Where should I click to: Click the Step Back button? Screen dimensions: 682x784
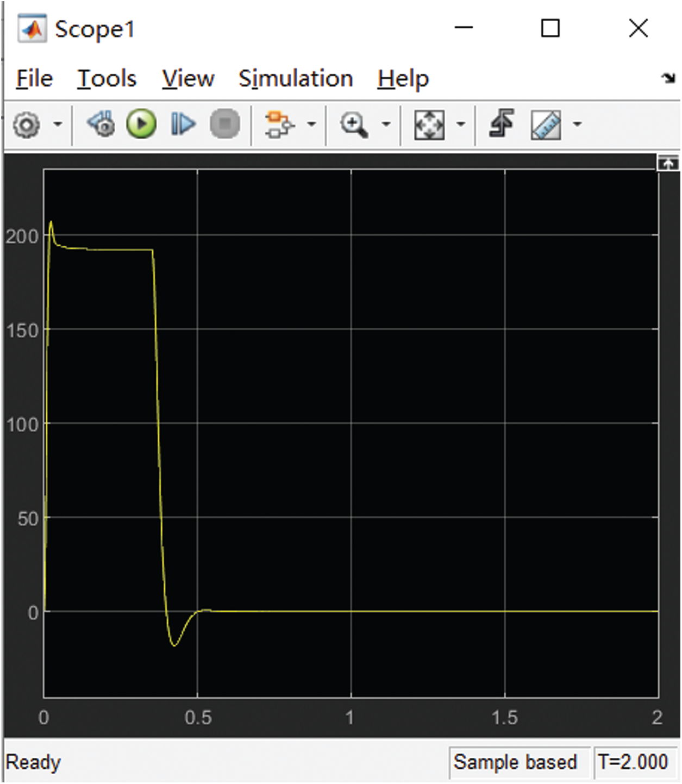pyautogui.click(x=101, y=125)
